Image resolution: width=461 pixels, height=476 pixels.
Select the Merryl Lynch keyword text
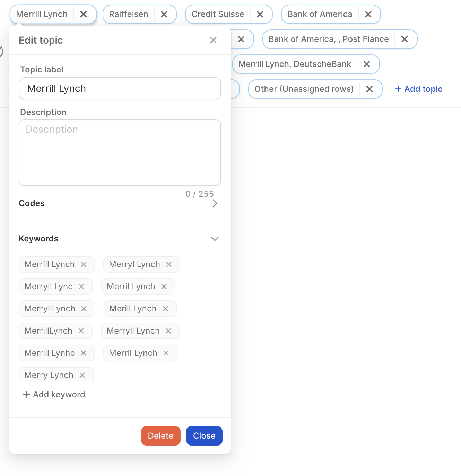click(x=134, y=264)
